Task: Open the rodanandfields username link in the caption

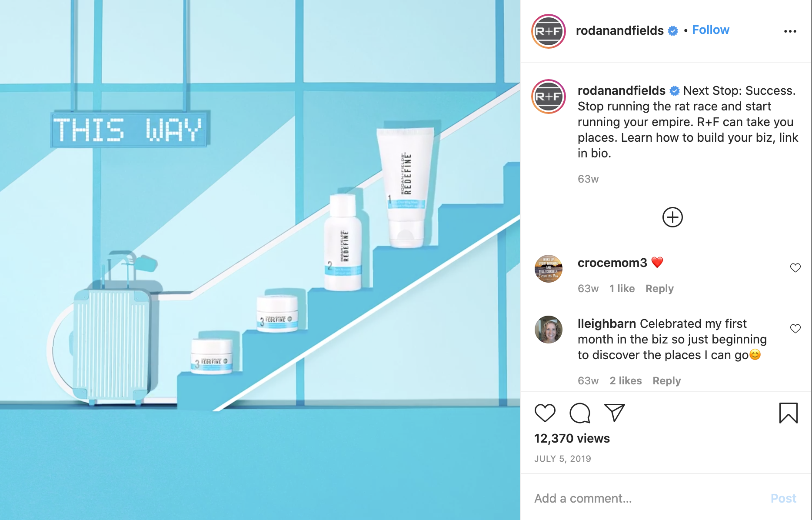Action: (621, 90)
